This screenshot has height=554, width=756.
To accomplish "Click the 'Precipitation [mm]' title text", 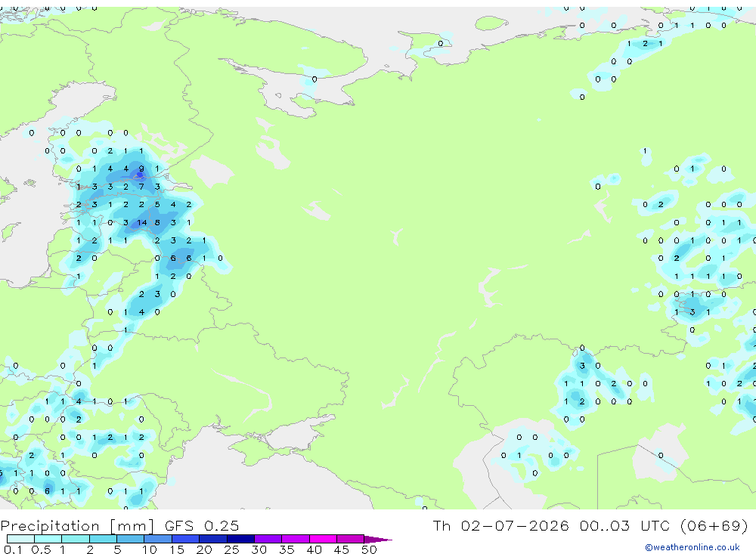I will click(x=77, y=526).
